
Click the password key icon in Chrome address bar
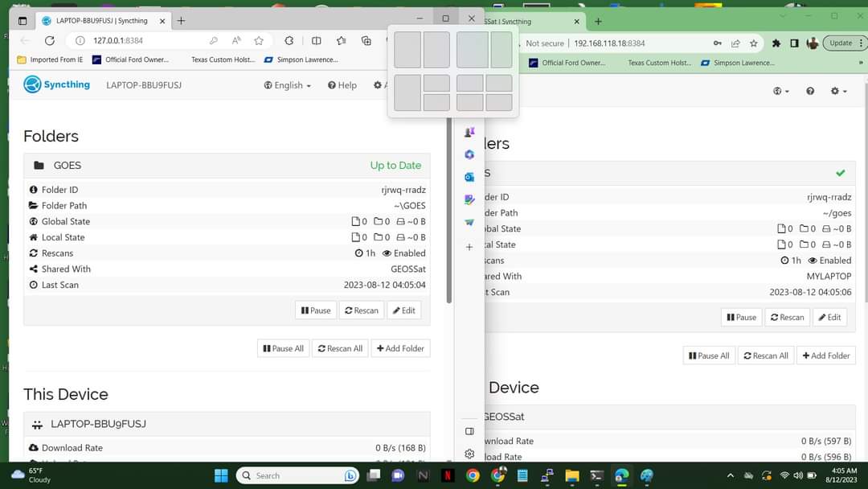pos(718,43)
